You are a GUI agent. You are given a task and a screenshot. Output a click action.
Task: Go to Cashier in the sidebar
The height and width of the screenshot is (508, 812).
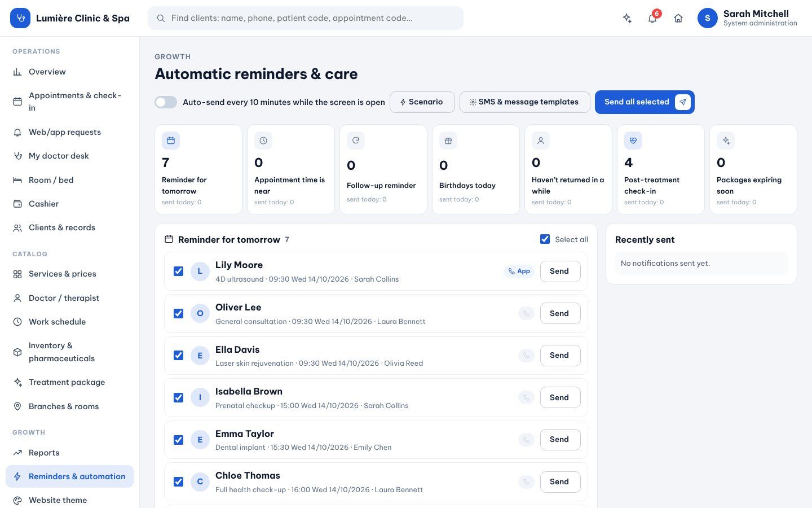(69, 204)
